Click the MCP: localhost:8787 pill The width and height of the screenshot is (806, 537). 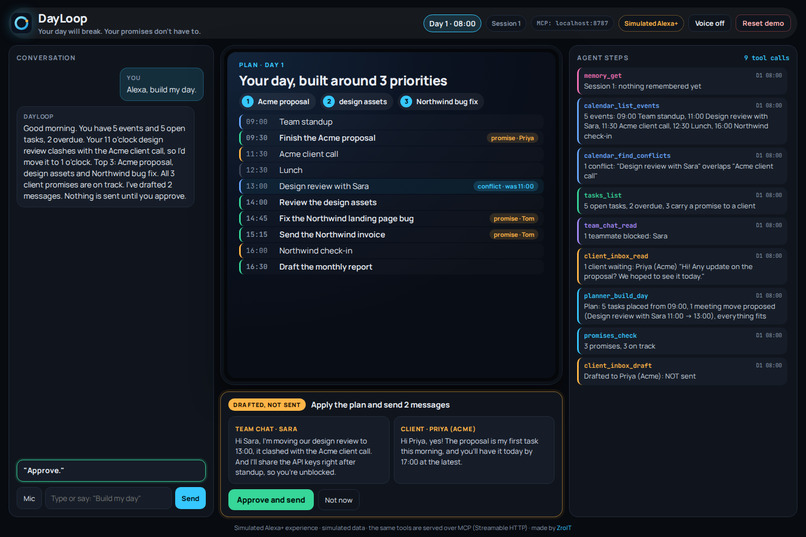point(572,24)
